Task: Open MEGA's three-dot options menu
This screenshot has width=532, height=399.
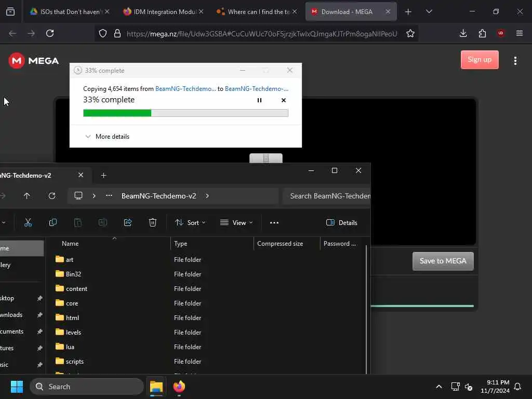Action: click(515, 61)
